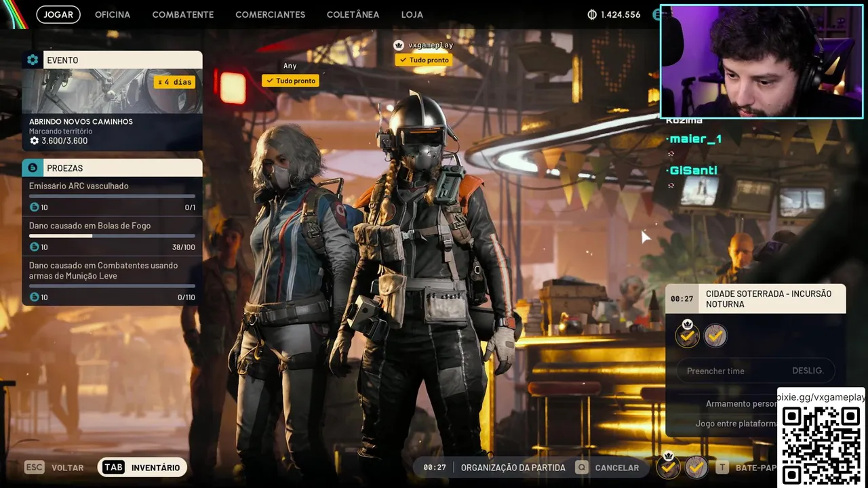
Task: Click the 'maier_1' name in stream chat
Action: point(693,139)
